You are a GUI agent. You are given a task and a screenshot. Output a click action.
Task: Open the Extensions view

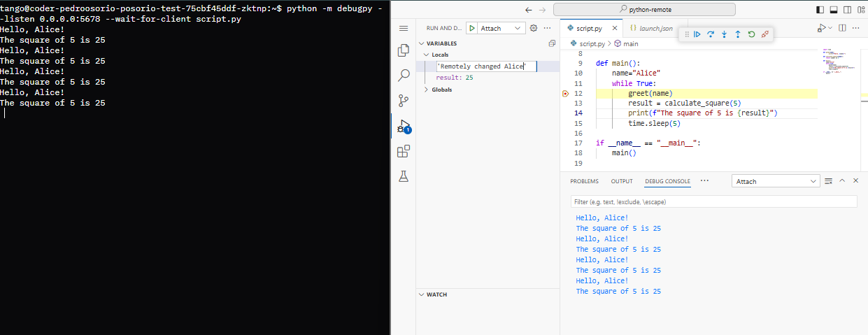[x=403, y=151]
